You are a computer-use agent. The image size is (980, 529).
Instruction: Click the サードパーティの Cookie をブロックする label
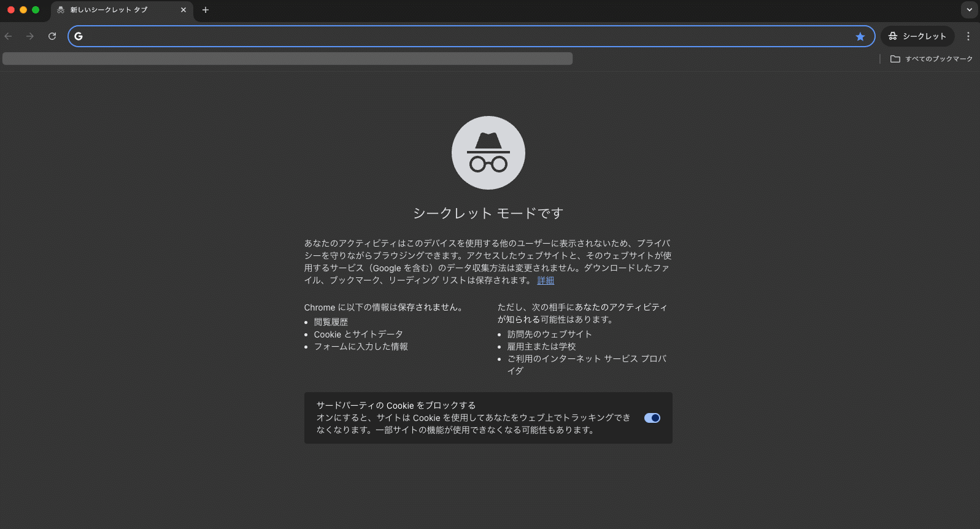[396, 406]
